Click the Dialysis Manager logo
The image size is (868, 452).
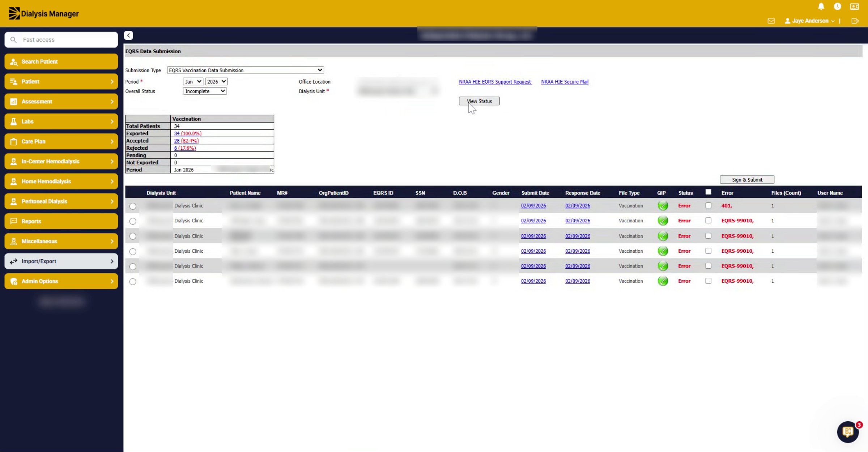(44, 14)
